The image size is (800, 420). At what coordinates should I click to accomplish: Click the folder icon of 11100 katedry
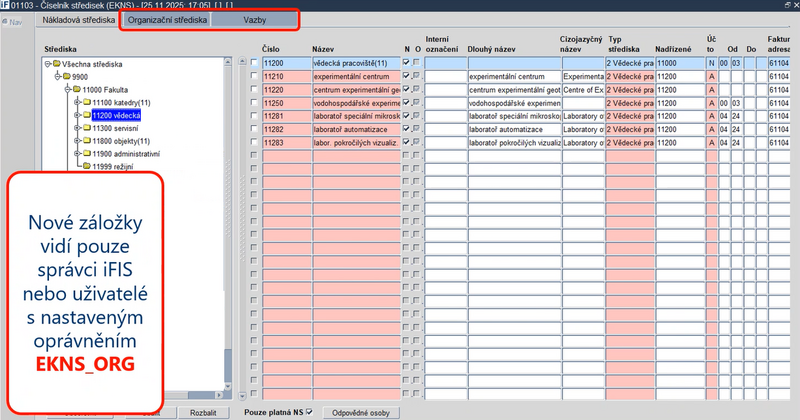tap(85, 102)
